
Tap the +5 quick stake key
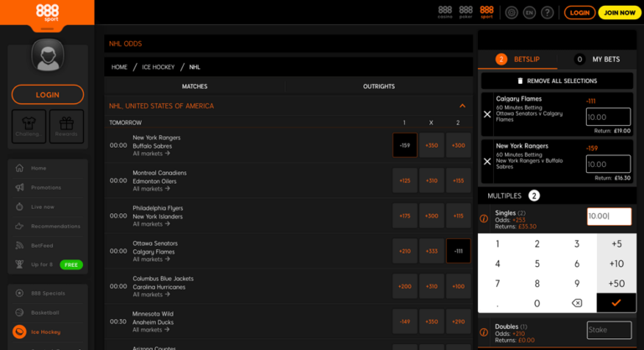tap(616, 244)
